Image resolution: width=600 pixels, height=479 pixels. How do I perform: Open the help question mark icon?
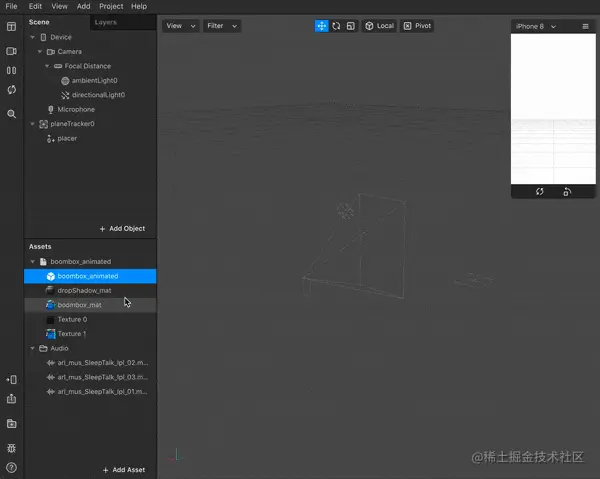point(11,468)
